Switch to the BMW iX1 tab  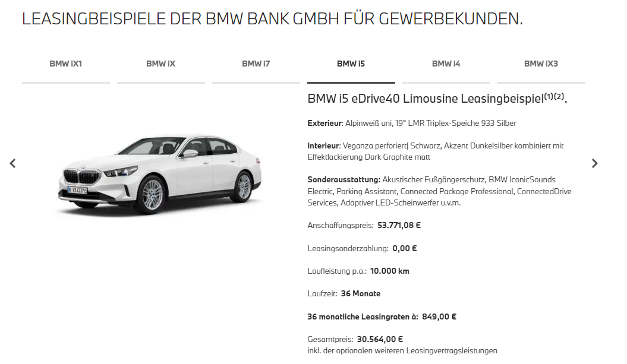pyautogui.click(x=65, y=64)
